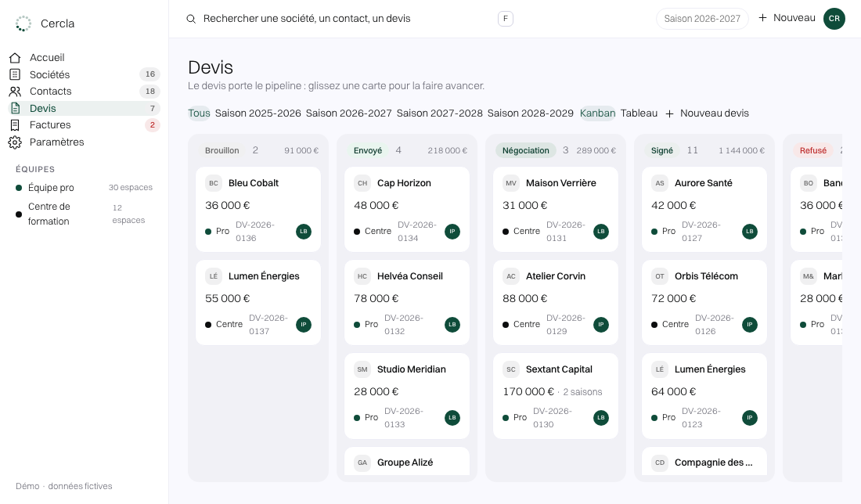
Task: Click the plus icon beside Nouveau devis
Action: click(669, 113)
